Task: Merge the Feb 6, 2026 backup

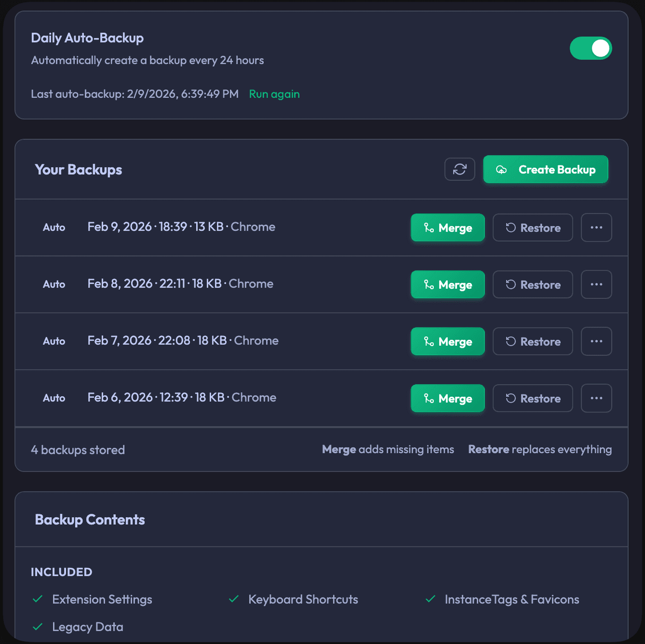Action: [x=448, y=398]
